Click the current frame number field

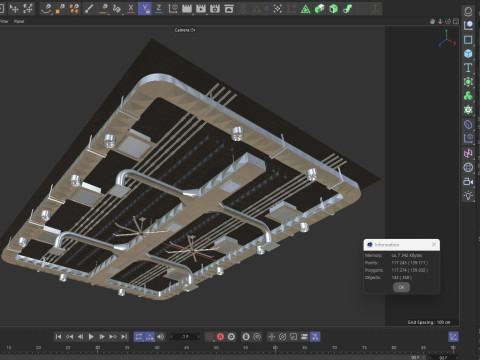point(185,337)
